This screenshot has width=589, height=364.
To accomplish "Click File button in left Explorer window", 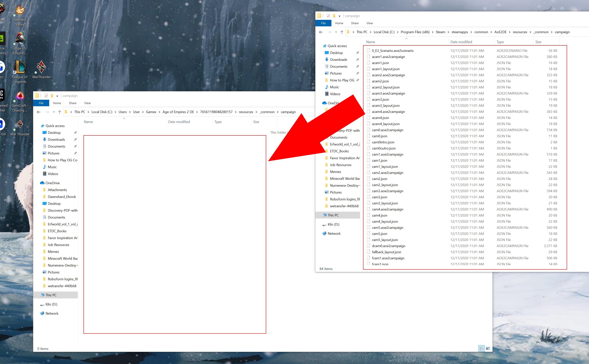I will [x=41, y=103].
